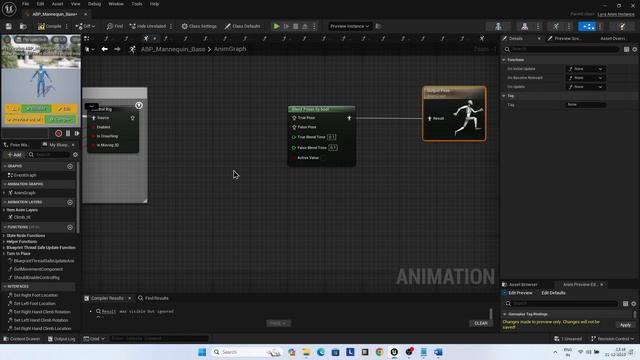Open Class Settings
Screen dimensions: 640x360
(x=199, y=26)
